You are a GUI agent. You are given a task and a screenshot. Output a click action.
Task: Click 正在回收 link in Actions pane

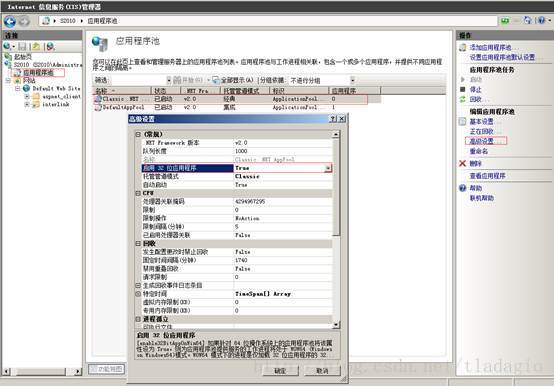click(x=481, y=131)
